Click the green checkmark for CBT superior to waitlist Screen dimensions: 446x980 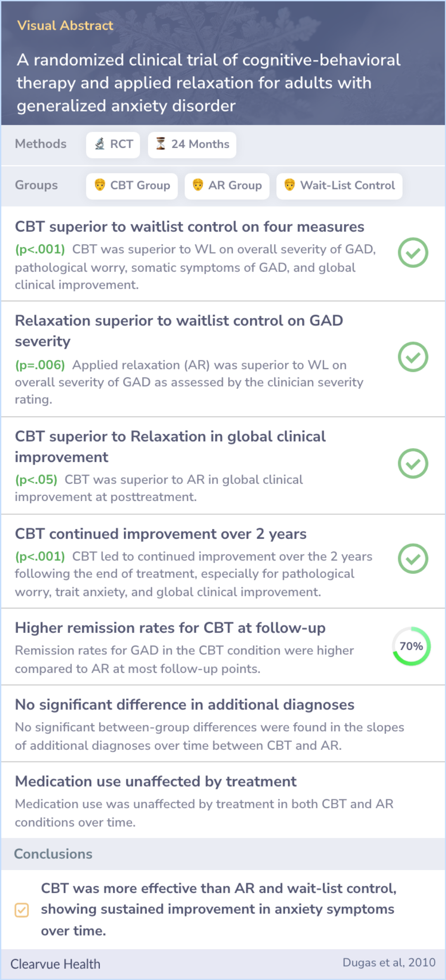(x=413, y=253)
